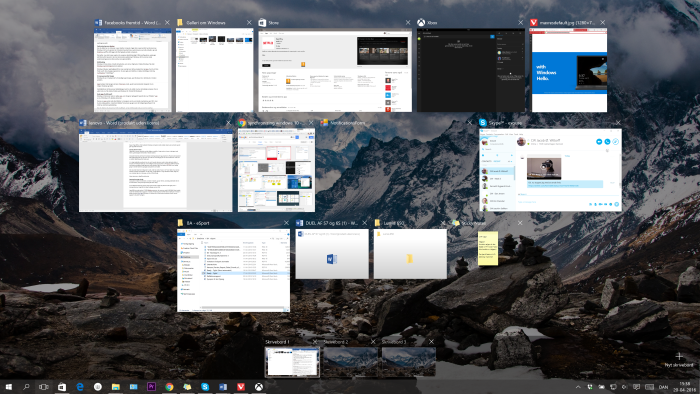Switch to Skrivebord 3 virtual desktop
700x394 pixels.
coord(408,362)
